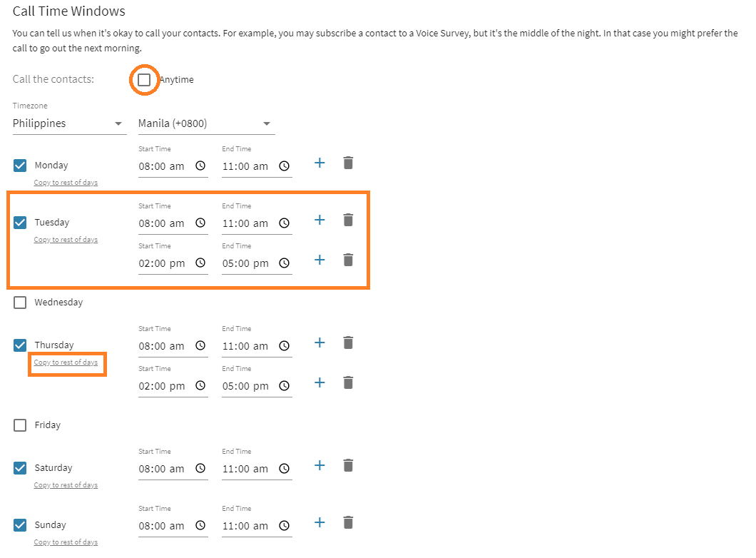Delete Monday's time window with trash icon
This screenshot has width=756, height=558.
[348, 163]
